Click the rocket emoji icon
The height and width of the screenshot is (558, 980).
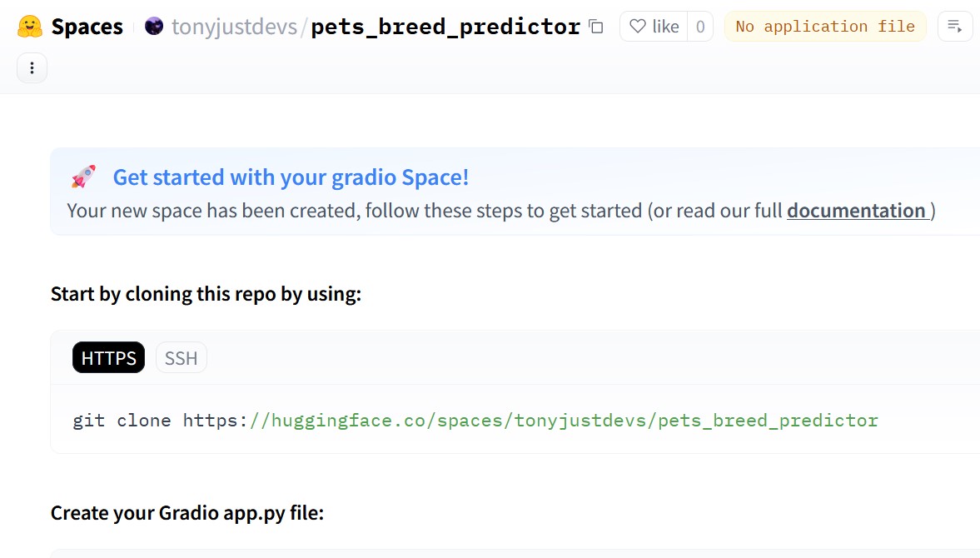tap(84, 177)
